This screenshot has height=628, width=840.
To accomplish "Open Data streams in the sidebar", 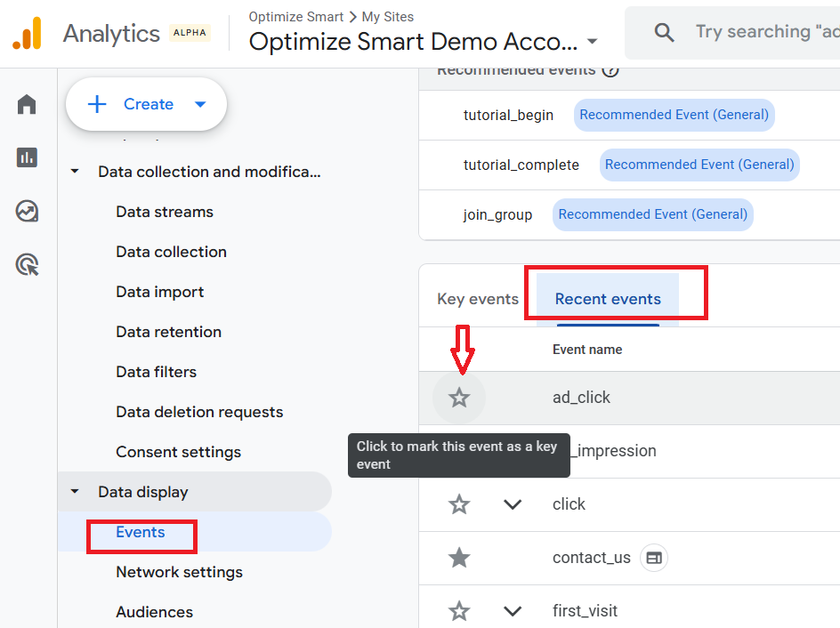I will click(165, 212).
